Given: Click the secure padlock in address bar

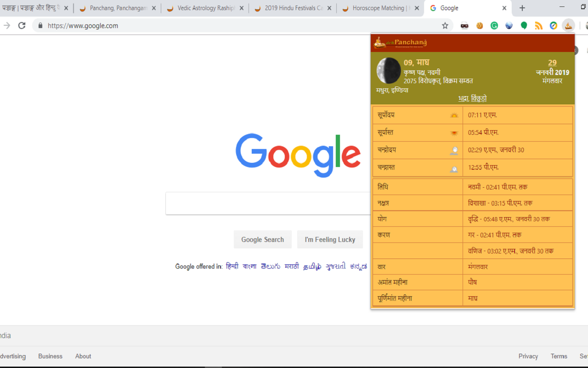Looking at the screenshot, I should [40, 26].
